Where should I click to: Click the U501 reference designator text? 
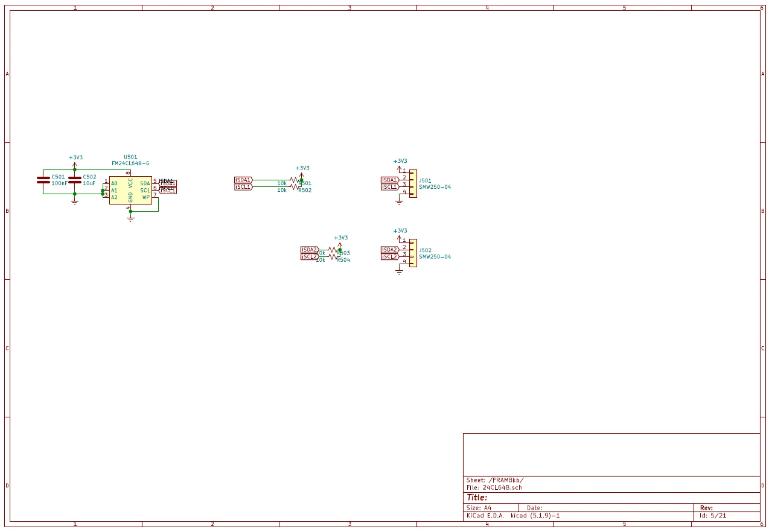(130, 157)
